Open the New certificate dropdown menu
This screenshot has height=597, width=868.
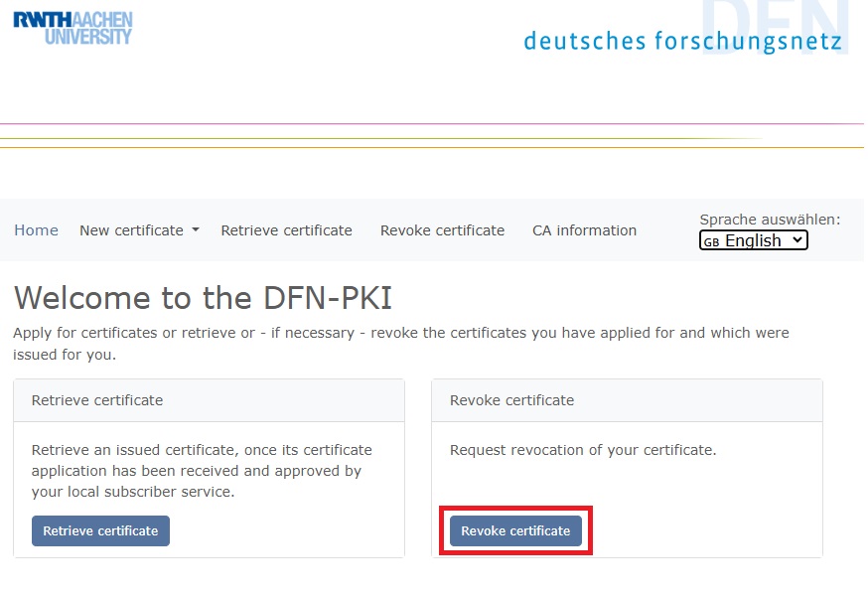(x=132, y=229)
